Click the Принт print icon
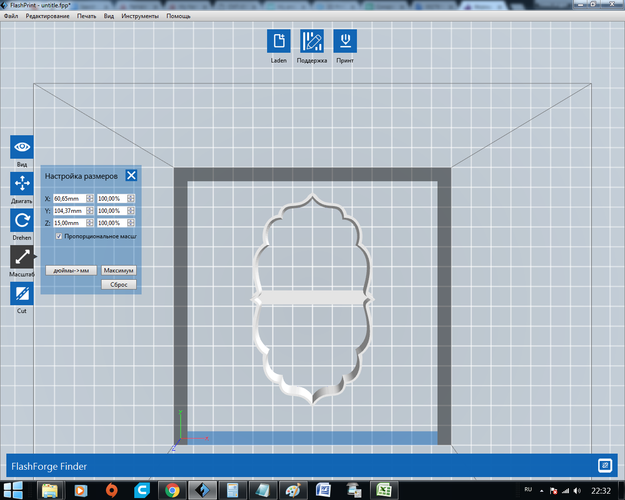The image size is (625, 500). (345, 41)
